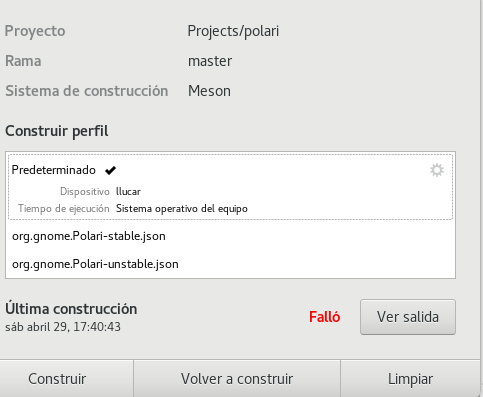The width and height of the screenshot is (483, 397).
Task: Click the Última construcción heading
Action: pos(71,309)
